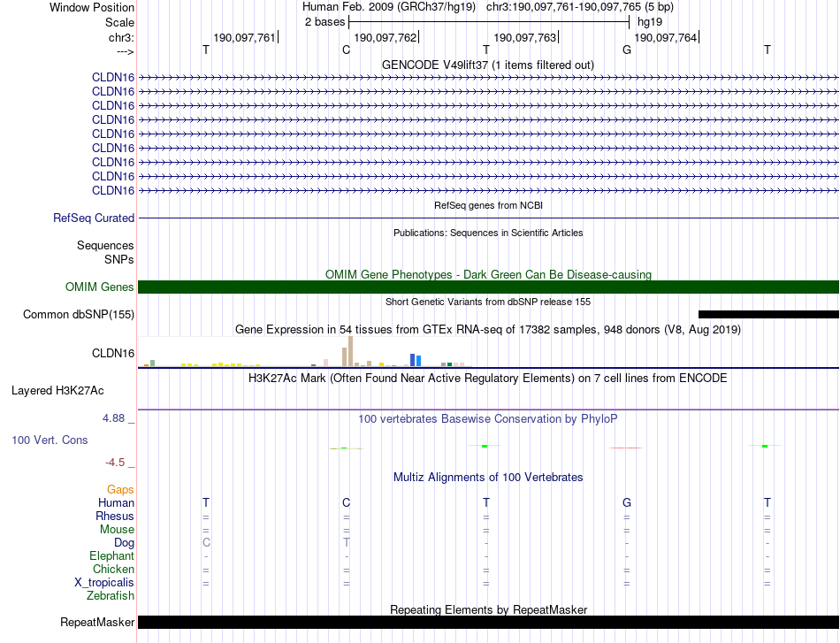Open Repeating Elements by RepeatMasker title
Image resolution: width=840 pixels, height=643 pixels.
[488, 609]
